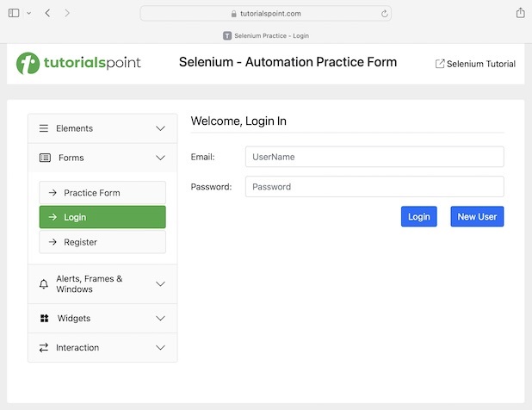Expand the Interaction section chevron
Viewport: 532px width, 410px height.
[x=160, y=348]
